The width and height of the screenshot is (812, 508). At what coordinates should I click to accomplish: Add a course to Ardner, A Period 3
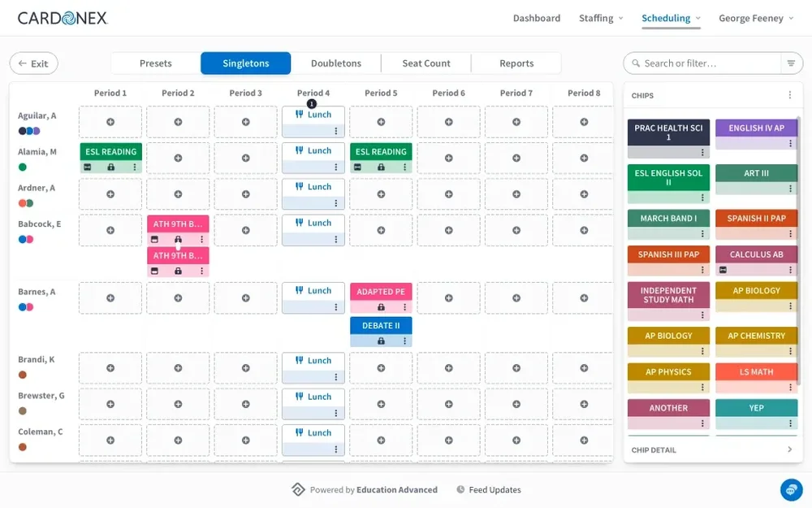pos(245,194)
